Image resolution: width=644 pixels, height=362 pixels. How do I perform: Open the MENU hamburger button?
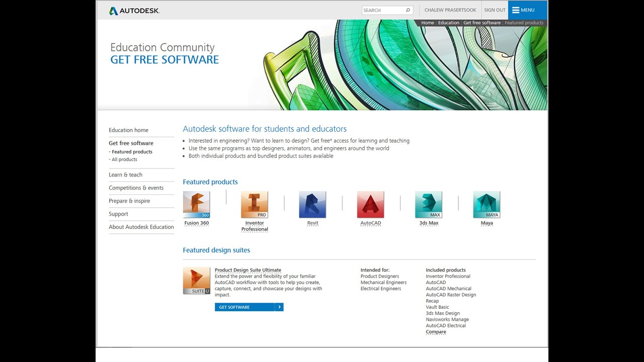[x=527, y=10]
